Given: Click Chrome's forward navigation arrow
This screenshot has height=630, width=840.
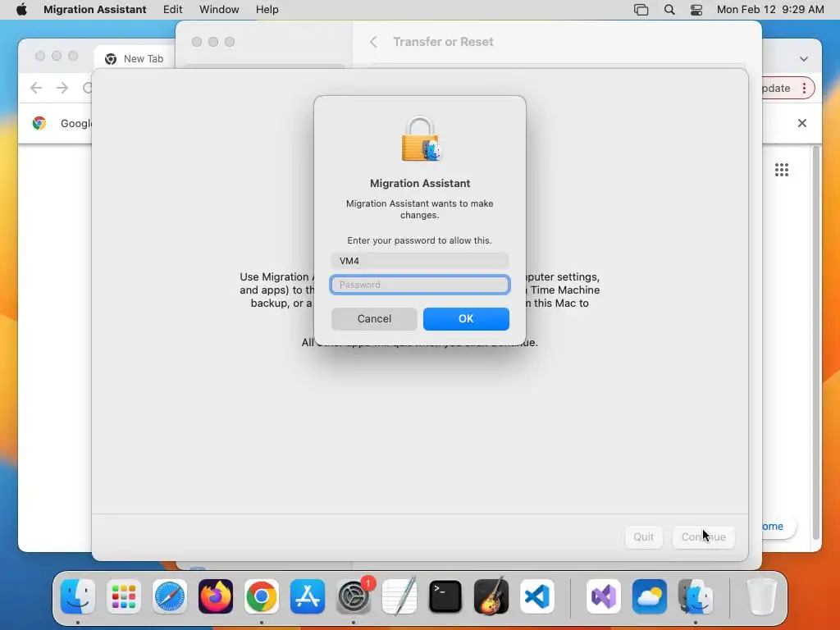Looking at the screenshot, I should (62, 88).
